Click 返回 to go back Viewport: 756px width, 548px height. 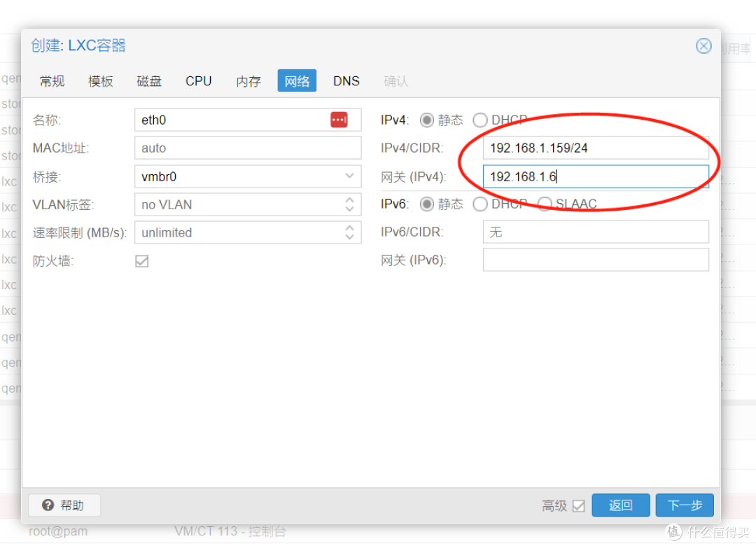point(620,505)
